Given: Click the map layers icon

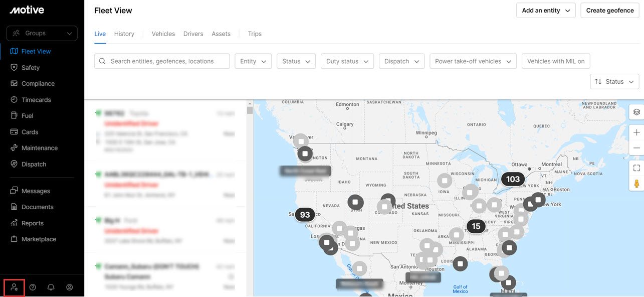Looking at the screenshot, I should point(636,112).
